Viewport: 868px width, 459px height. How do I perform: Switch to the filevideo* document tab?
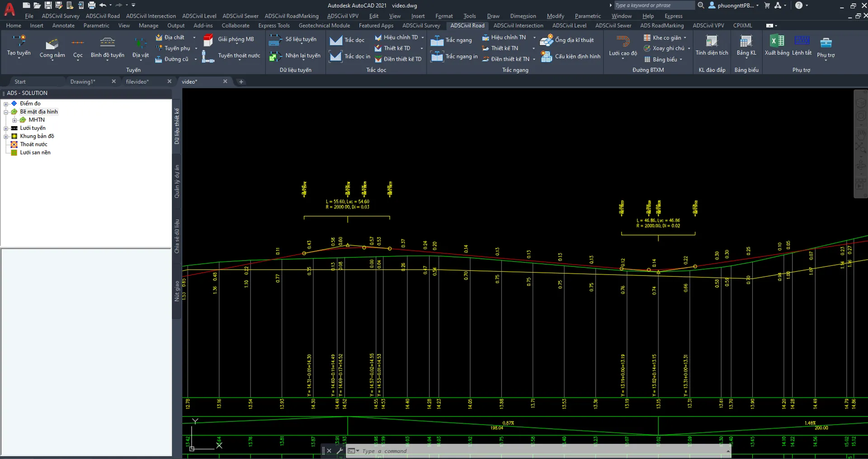[x=137, y=82]
